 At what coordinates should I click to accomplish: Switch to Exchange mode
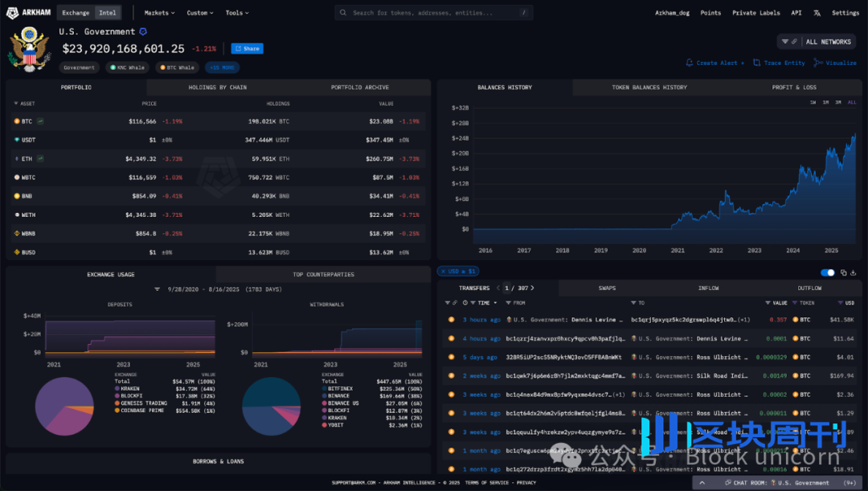(x=76, y=13)
